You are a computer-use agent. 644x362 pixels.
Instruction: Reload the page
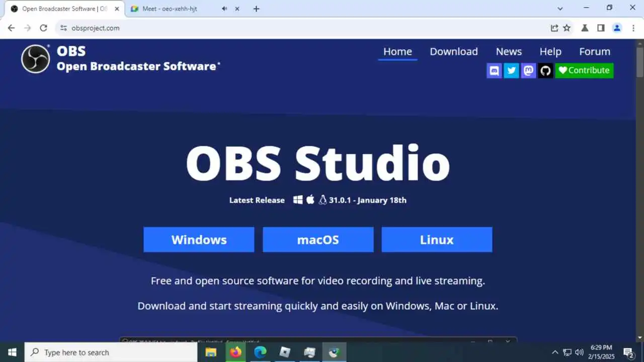pos(43,28)
